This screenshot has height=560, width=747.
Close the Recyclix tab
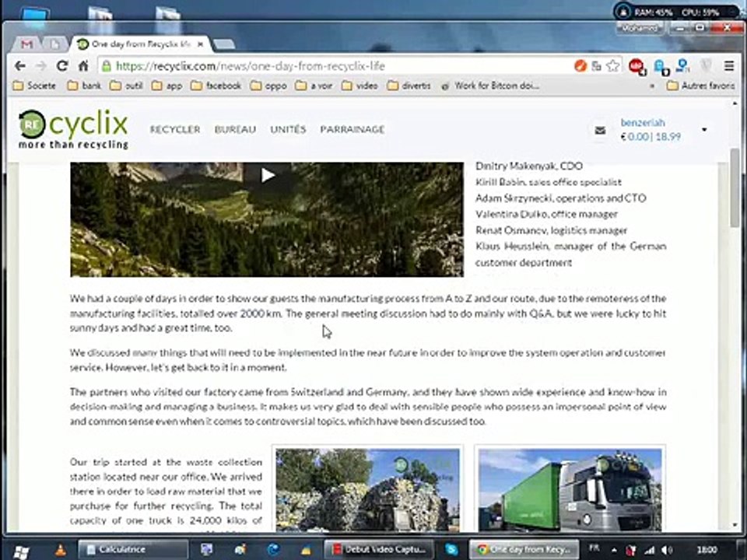click(201, 44)
